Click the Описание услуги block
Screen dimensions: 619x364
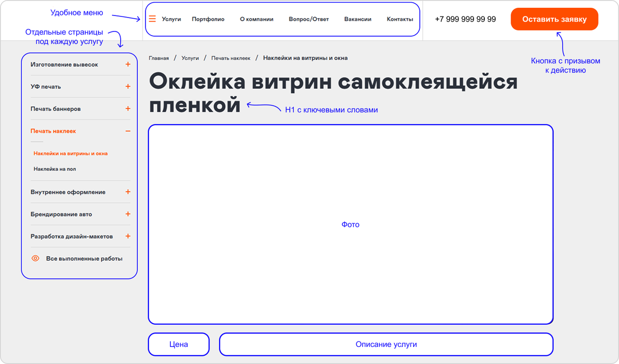tap(386, 344)
